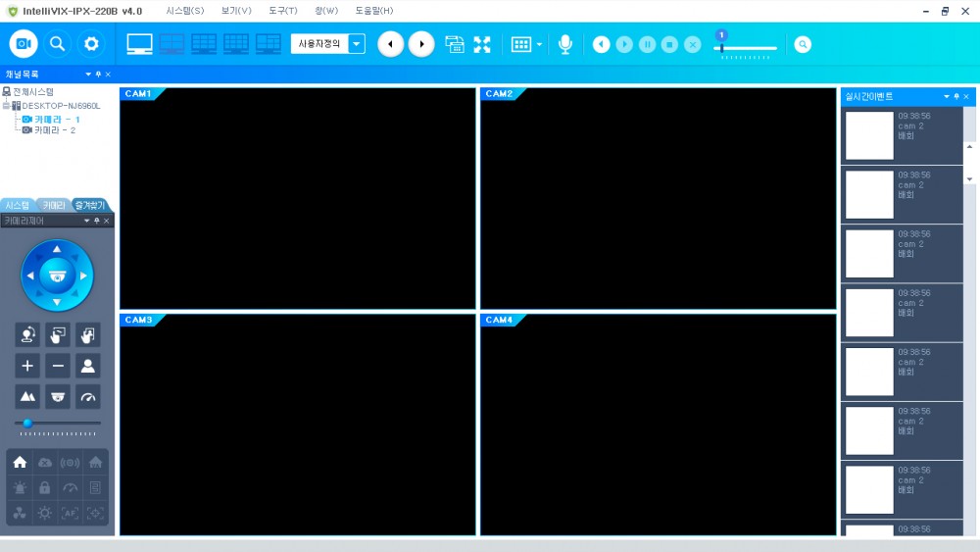Pin the 실시간이벤트 panel
Image resolution: width=980 pixels, height=552 pixels.
(x=956, y=97)
